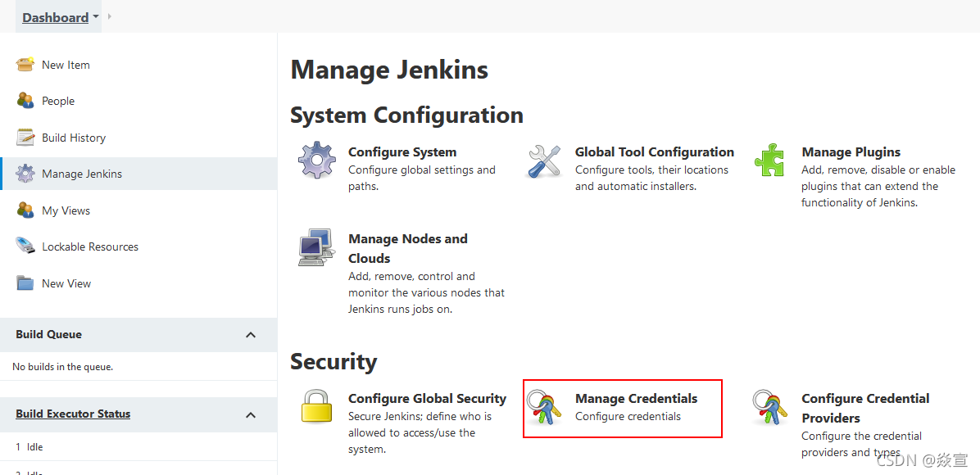Screen dimensions: 980x475
Task: Click the Configure Credential Providers keys icon
Action: click(769, 407)
